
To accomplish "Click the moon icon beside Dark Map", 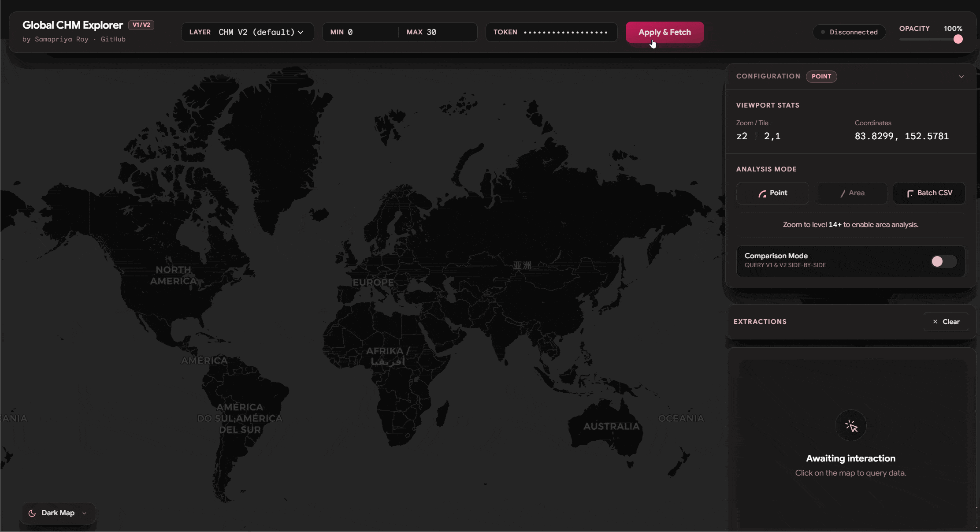I will tap(32, 513).
